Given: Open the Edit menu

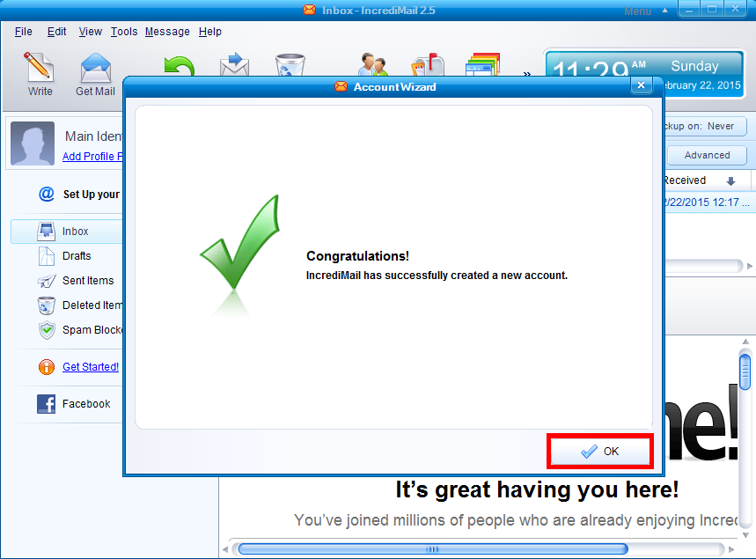Looking at the screenshot, I should 57,32.
